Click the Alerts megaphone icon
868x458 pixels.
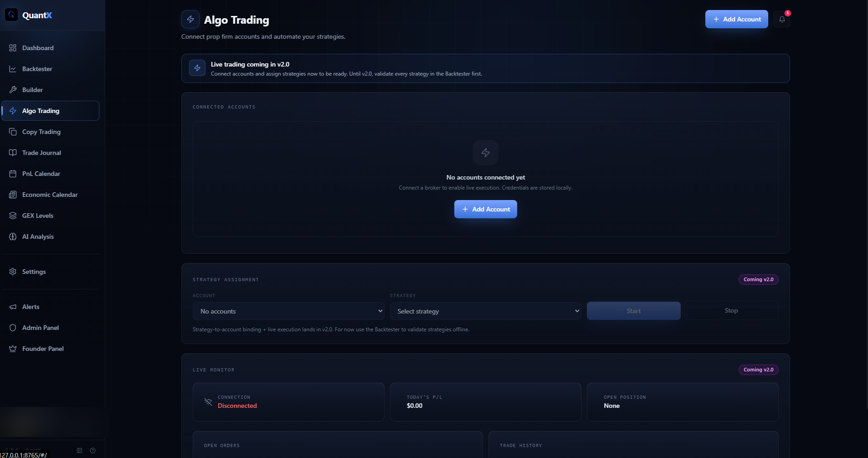(x=13, y=307)
